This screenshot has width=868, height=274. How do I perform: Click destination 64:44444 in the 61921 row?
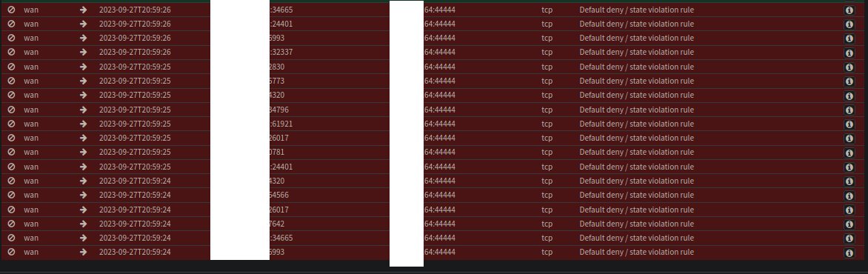click(x=439, y=124)
